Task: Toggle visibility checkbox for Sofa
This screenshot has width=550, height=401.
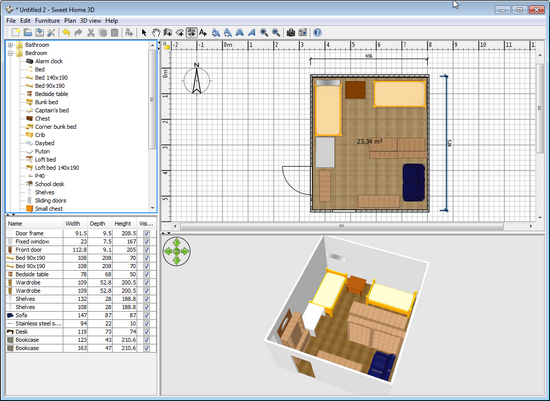Action: click(147, 315)
